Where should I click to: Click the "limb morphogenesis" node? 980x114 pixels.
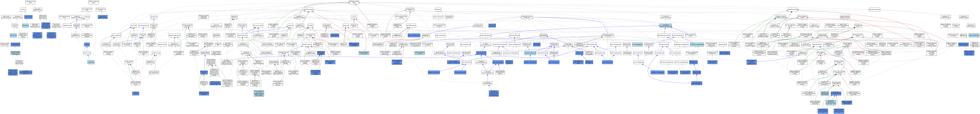click(675, 53)
